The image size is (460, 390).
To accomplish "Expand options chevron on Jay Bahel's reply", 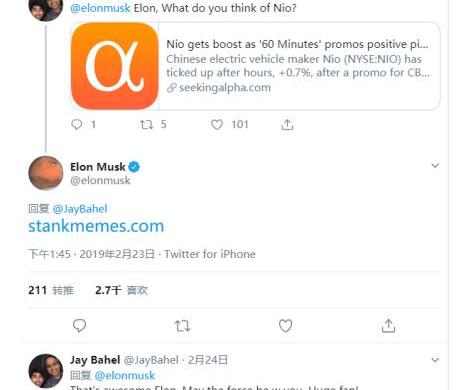I will tap(435, 360).
